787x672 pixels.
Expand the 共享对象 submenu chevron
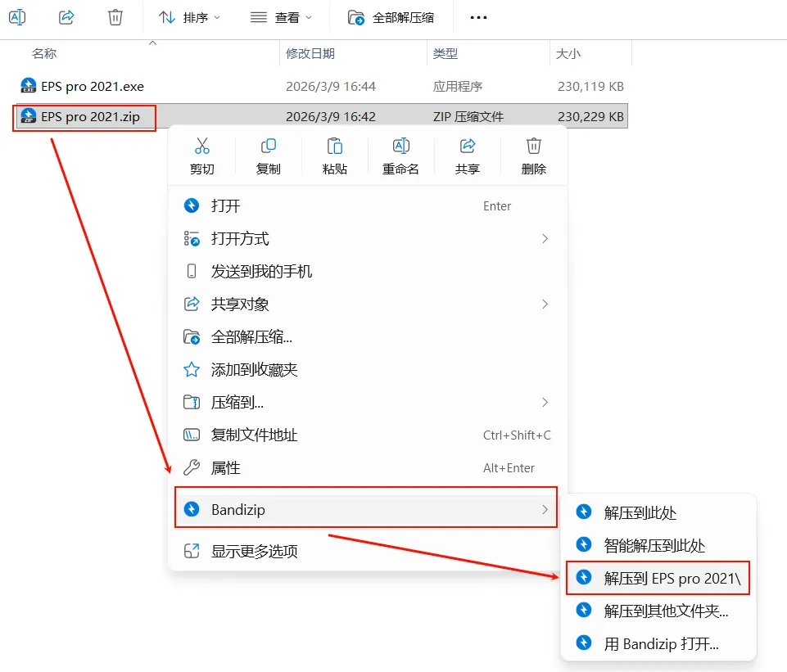click(x=545, y=304)
